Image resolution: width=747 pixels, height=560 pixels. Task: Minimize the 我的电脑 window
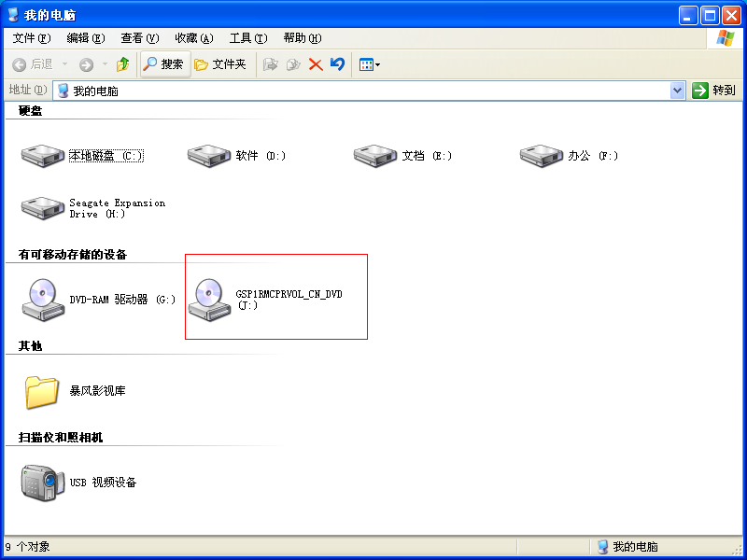point(688,16)
